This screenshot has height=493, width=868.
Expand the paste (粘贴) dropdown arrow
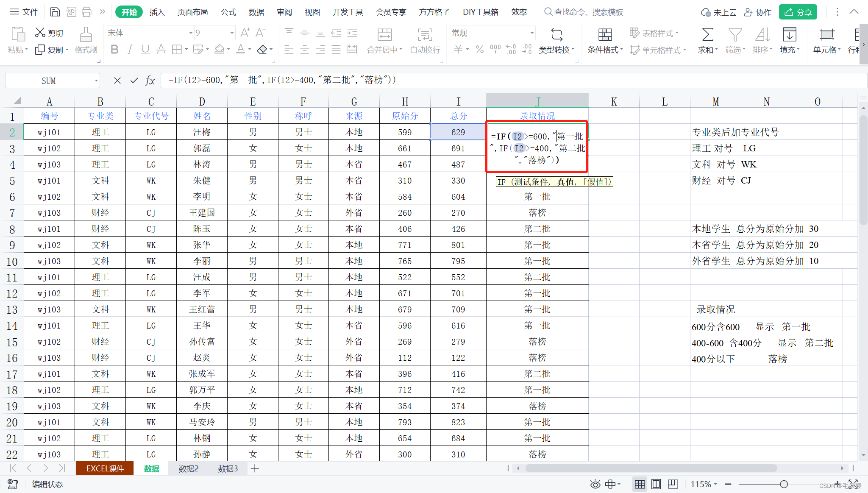[26, 50]
